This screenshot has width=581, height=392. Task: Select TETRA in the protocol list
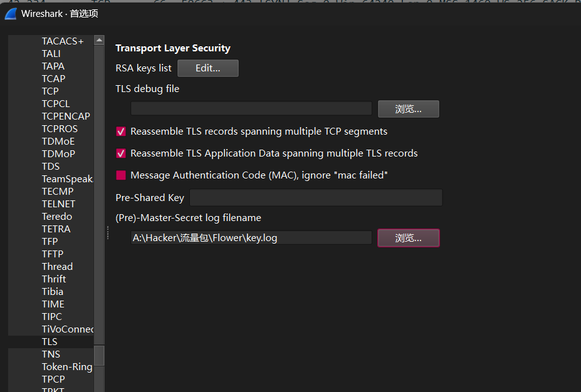point(56,229)
